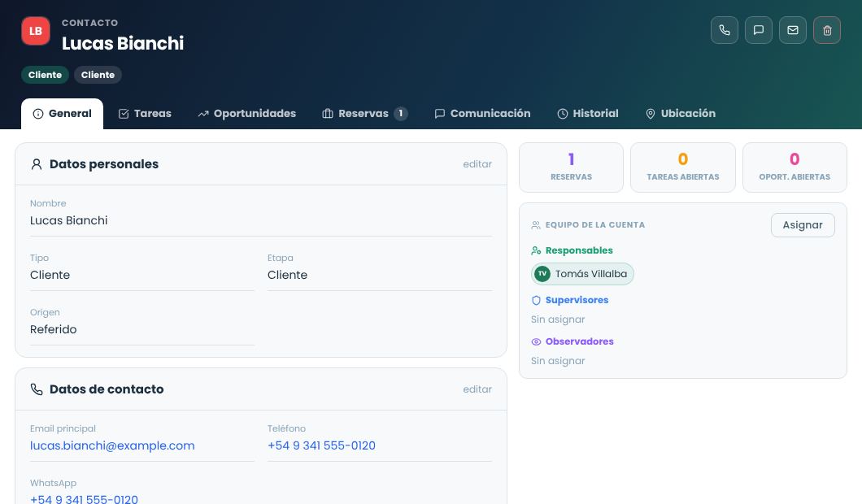Image resolution: width=862 pixels, height=504 pixels.
Task: Click the phone icon beside Datos de contacto
Action: (x=37, y=389)
